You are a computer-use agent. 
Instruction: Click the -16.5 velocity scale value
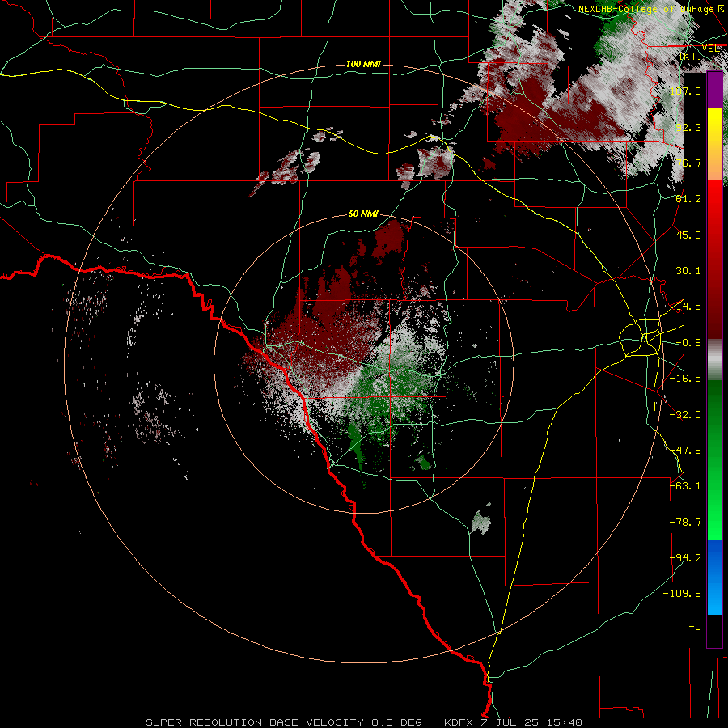685,379
